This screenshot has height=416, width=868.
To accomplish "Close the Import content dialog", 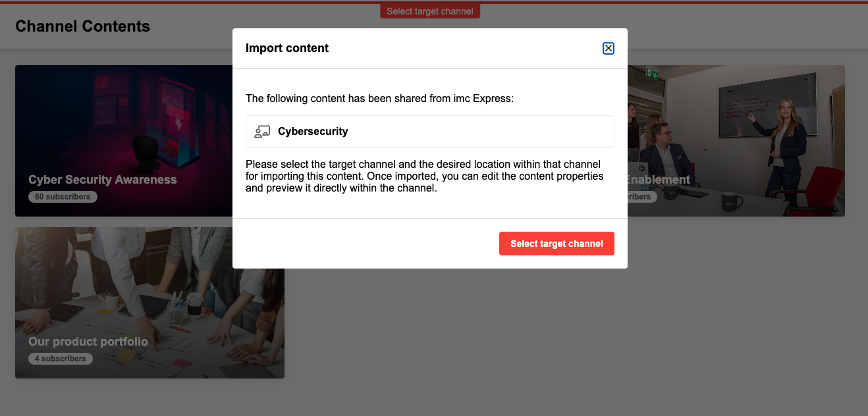I will [x=609, y=48].
